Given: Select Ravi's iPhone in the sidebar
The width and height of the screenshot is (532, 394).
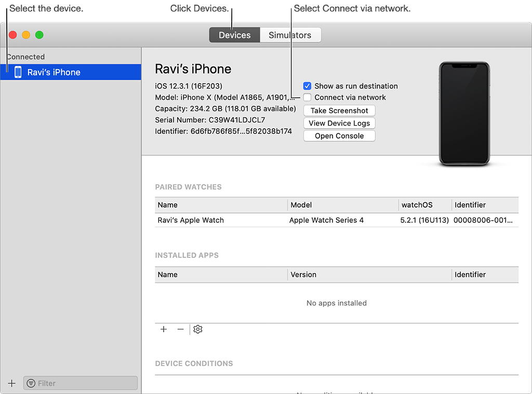Looking at the screenshot, I should (71, 72).
